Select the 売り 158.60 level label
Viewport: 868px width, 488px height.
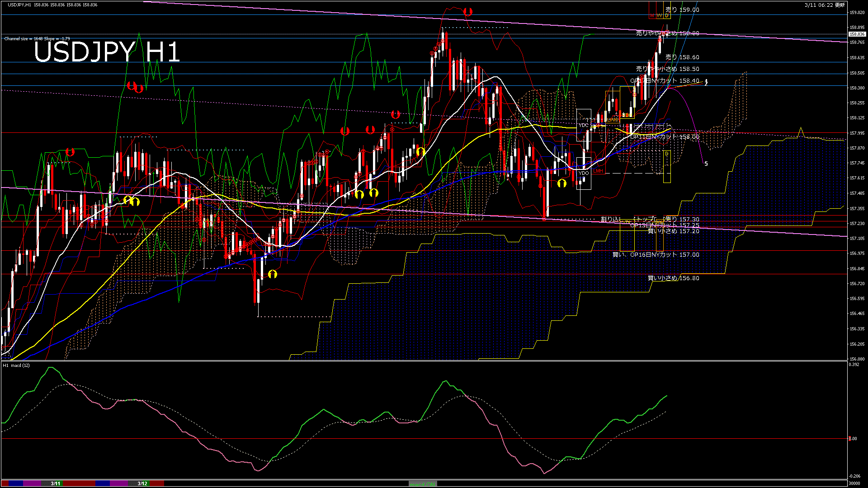pyautogui.click(x=682, y=57)
